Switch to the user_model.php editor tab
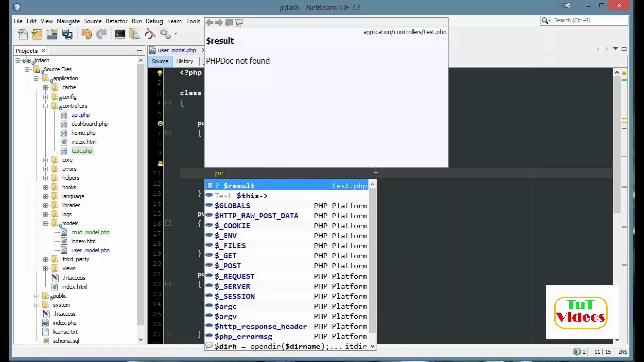The width and height of the screenshot is (644, 362). (x=177, y=50)
